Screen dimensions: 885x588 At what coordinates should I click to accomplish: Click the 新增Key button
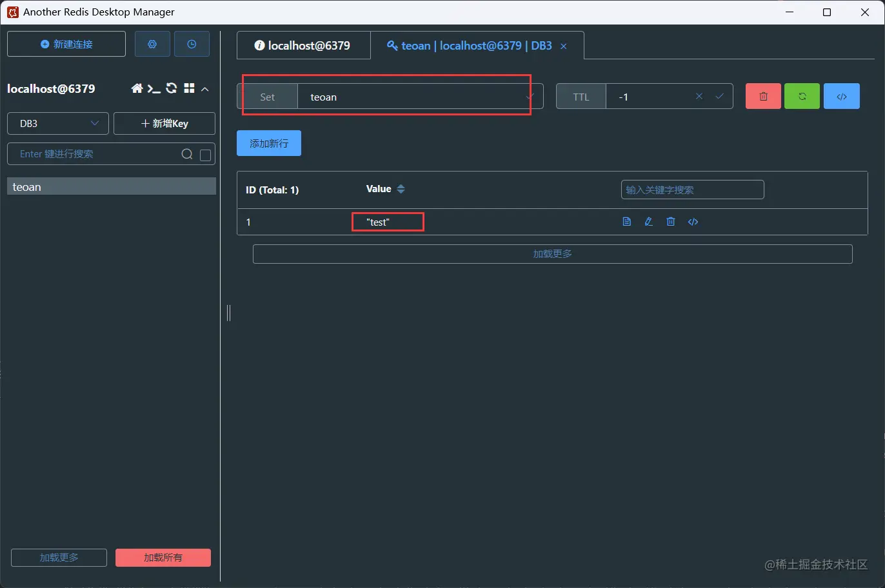[x=164, y=123]
